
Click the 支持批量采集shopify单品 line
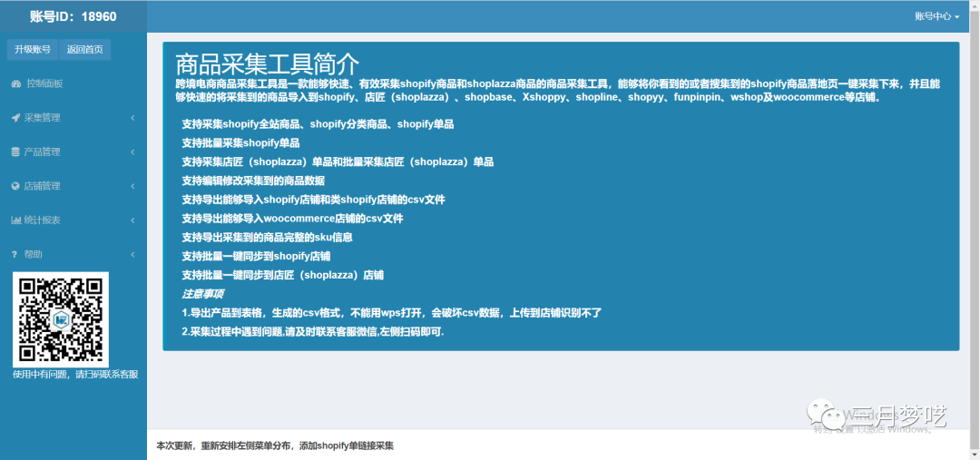240,143
